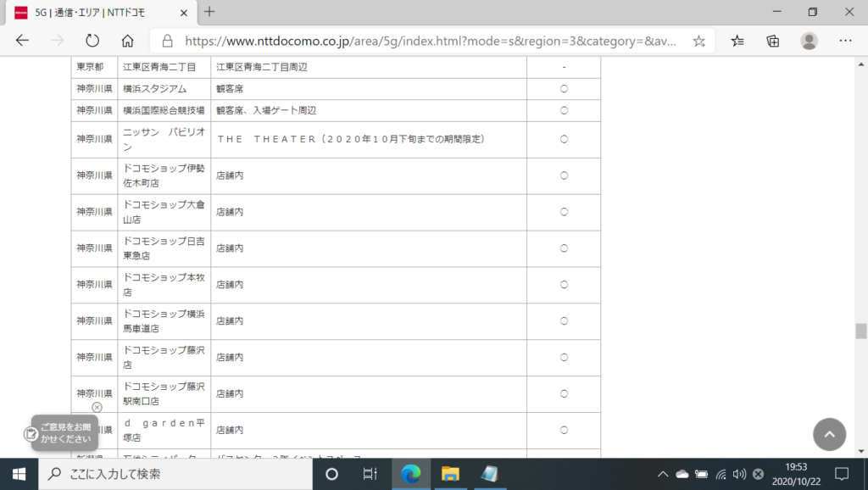
Task: Check the battery status tray icon
Action: 701,475
